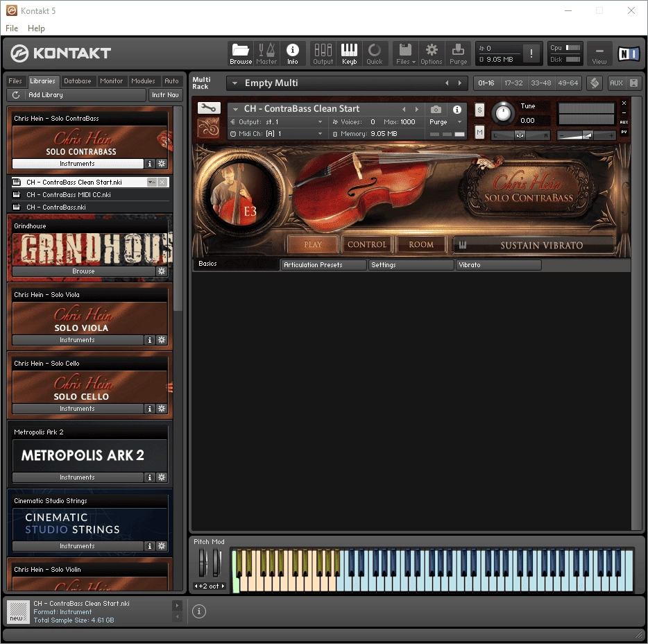
Task: Adjust the instrument volume slider
Action: pyautogui.click(x=586, y=135)
